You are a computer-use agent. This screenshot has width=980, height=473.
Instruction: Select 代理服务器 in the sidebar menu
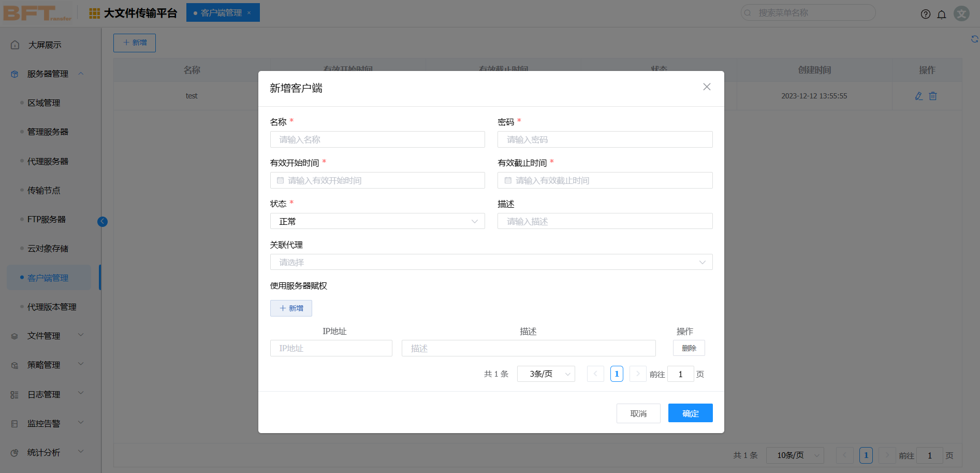click(48, 161)
